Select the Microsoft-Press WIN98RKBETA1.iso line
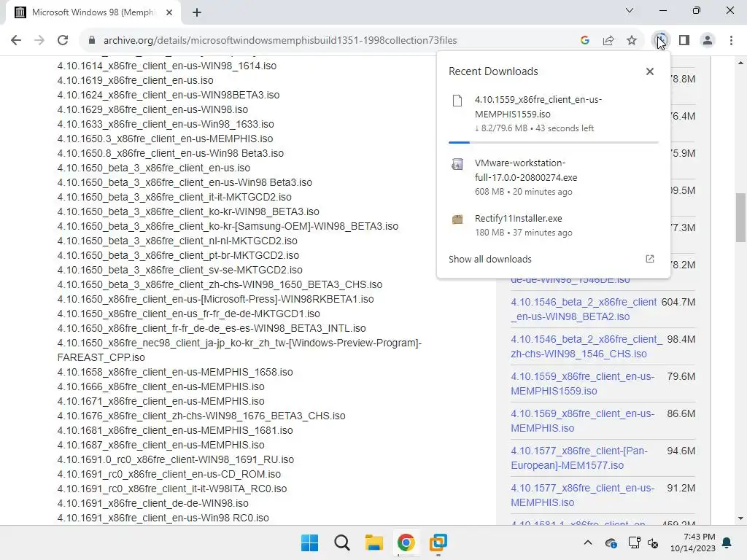747x560 pixels. click(x=215, y=299)
